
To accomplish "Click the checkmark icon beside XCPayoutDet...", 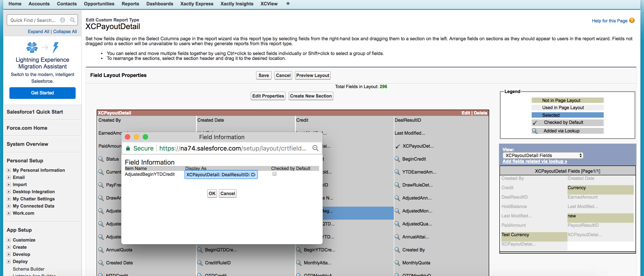I will click(x=397, y=146).
